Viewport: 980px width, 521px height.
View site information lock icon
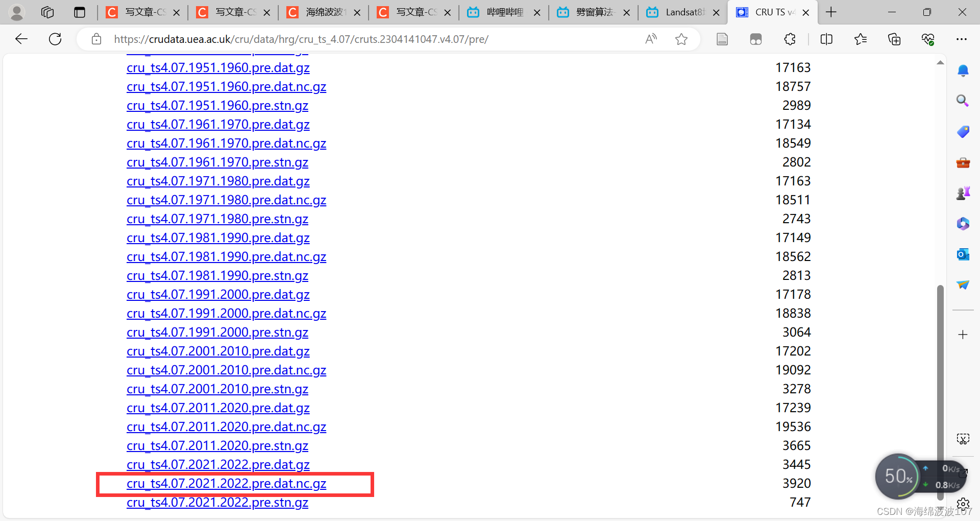[x=96, y=39]
